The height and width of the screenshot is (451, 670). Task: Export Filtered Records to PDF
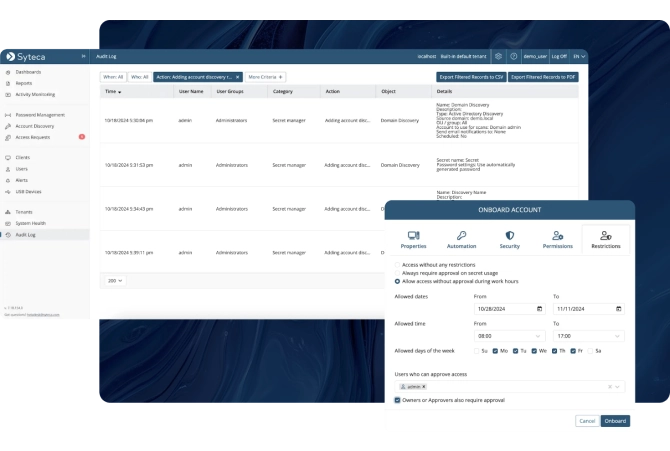point(543,77)
